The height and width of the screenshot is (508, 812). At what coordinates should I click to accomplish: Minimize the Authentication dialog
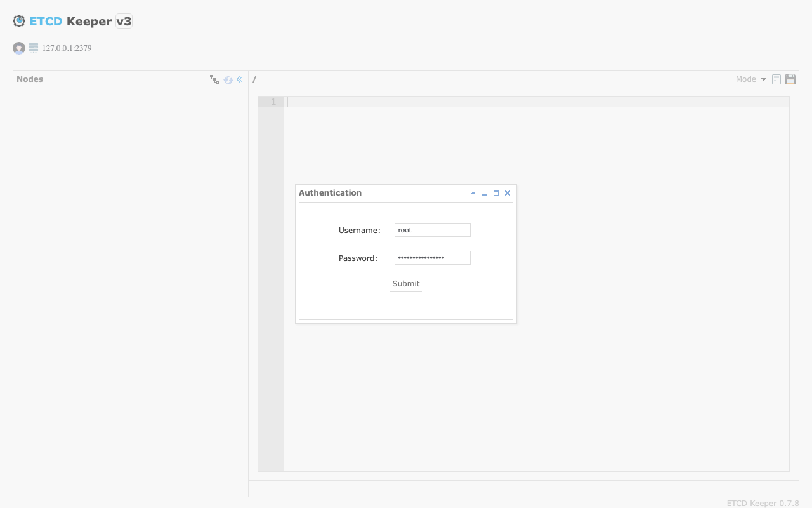485,193
